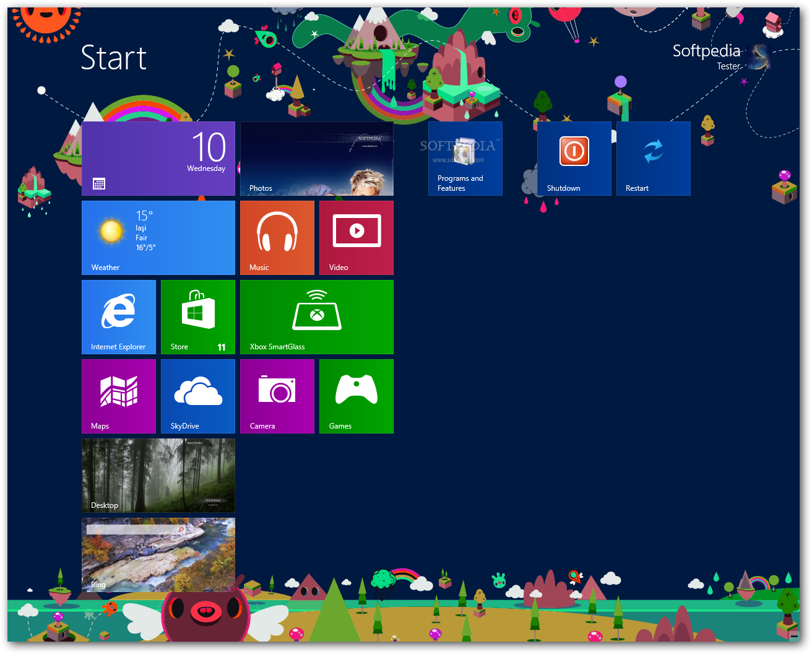Click the Bing search box in tile
Image resolution: width=812 pixels, height=654 pixels.
coord(136,530)
